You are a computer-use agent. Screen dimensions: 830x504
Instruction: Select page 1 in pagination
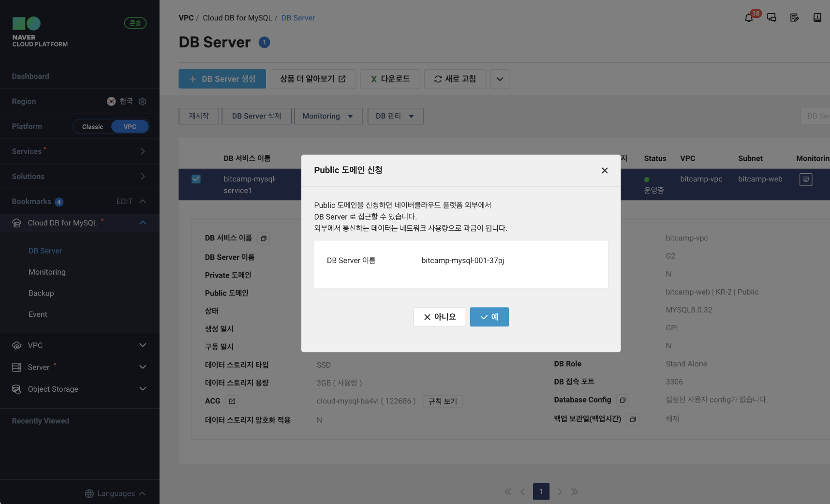point(541,491)
